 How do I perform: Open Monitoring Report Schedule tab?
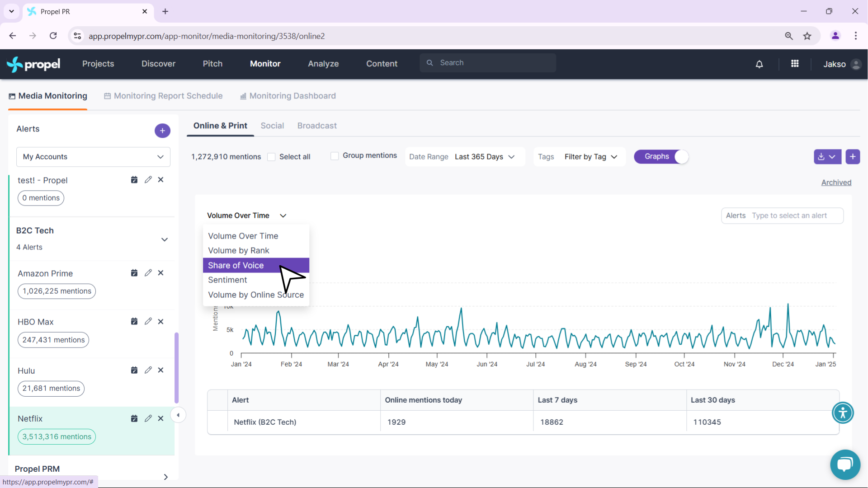click(163, 96)
